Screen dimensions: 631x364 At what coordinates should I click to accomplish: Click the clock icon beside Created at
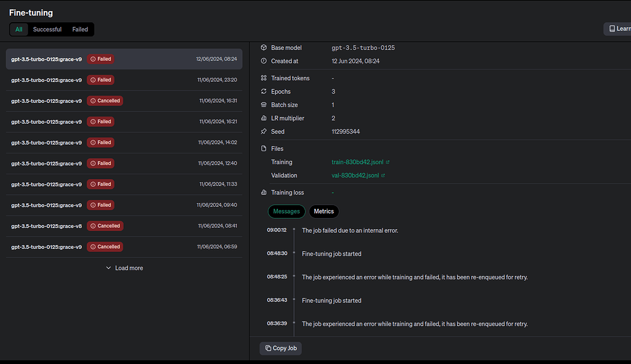coord(264,61)
